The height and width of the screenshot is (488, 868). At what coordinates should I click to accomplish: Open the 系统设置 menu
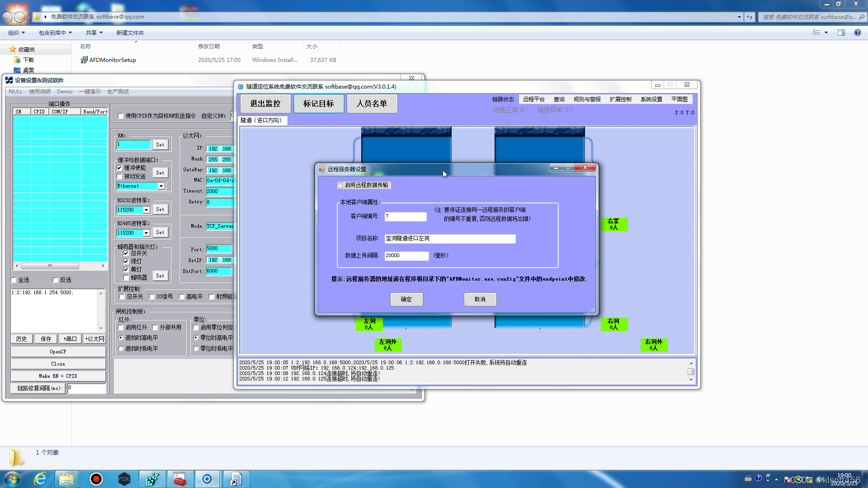(651, 99)
